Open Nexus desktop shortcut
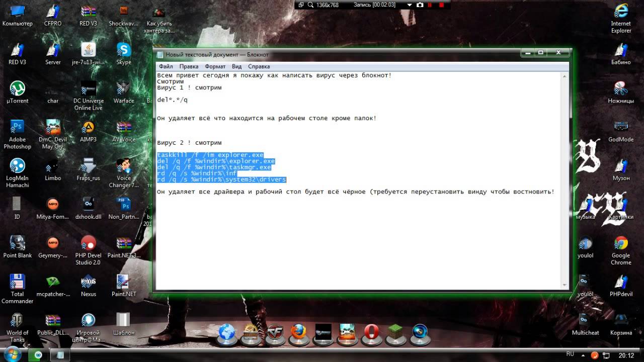The height and width of the screenshot is (362, 644). 89,286
